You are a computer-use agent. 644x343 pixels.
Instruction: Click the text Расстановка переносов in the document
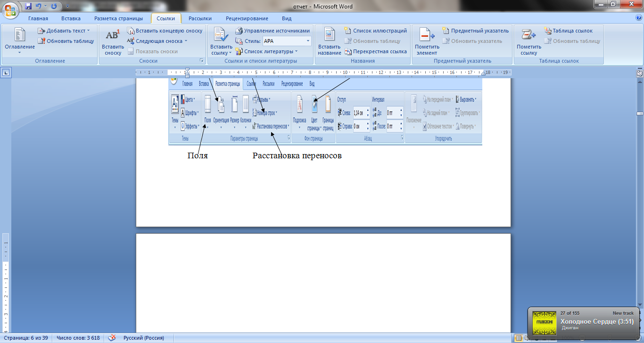click(297, 155)
